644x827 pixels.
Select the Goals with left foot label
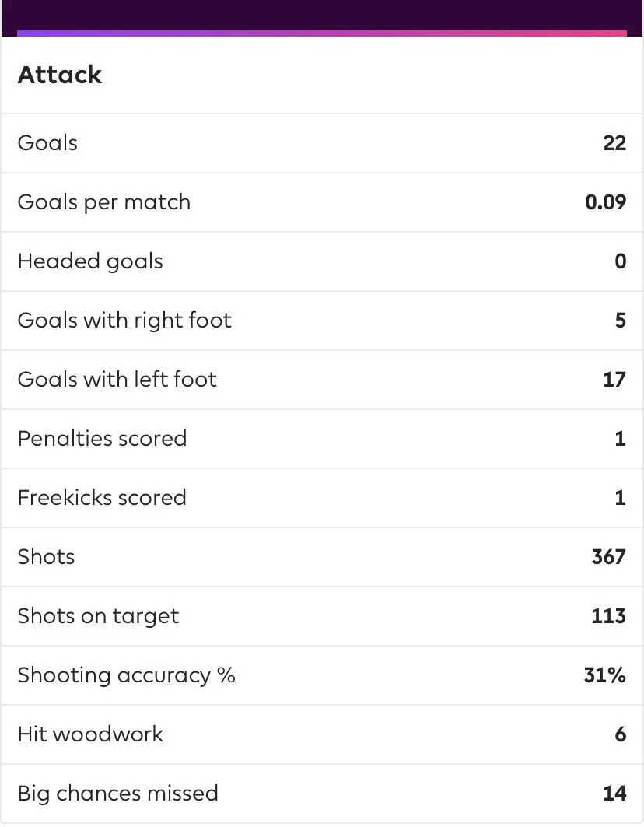(117, 380)
